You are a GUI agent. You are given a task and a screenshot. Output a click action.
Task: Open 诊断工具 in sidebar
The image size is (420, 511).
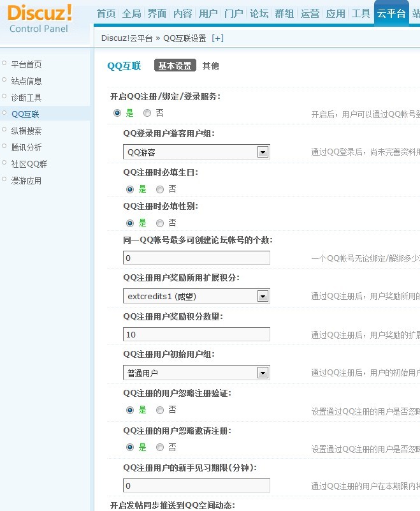pos(26,98)
